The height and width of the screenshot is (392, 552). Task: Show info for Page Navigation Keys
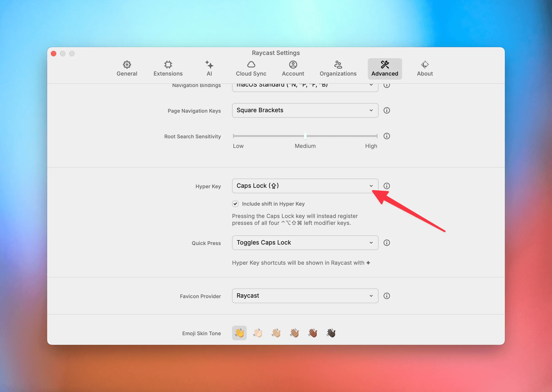pos(387,110)
